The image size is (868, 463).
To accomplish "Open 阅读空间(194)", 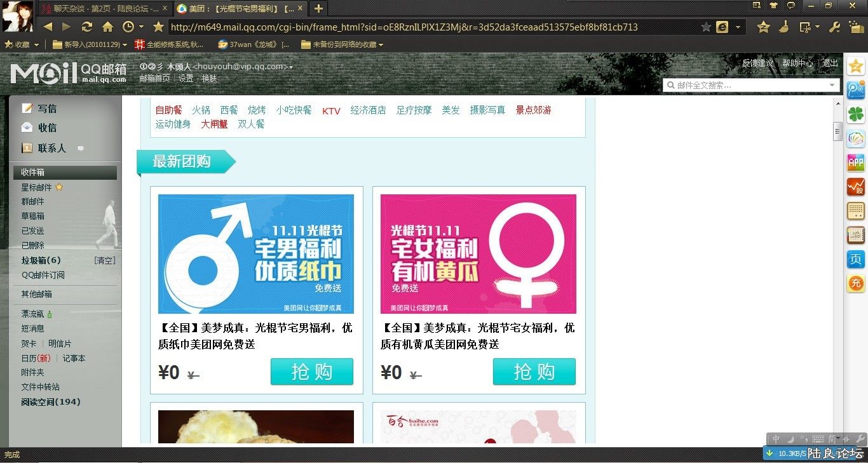I will click(x=51, y=402).
